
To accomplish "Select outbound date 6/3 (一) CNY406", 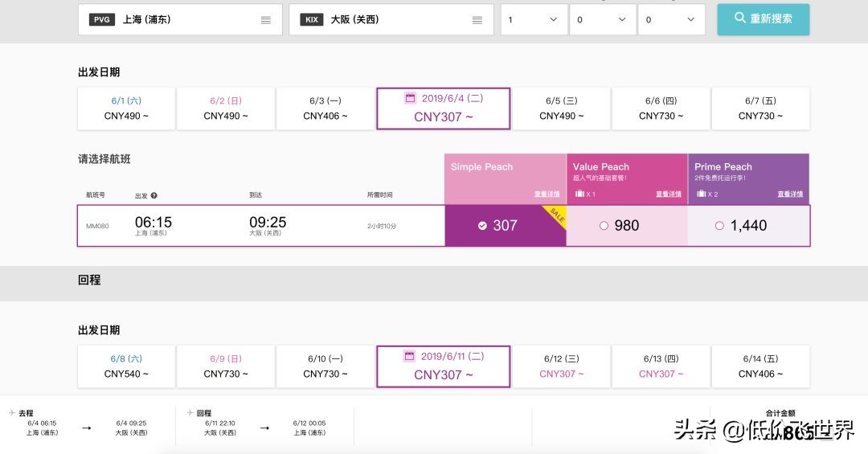I will pyautogui.click(x=325, y=108).
